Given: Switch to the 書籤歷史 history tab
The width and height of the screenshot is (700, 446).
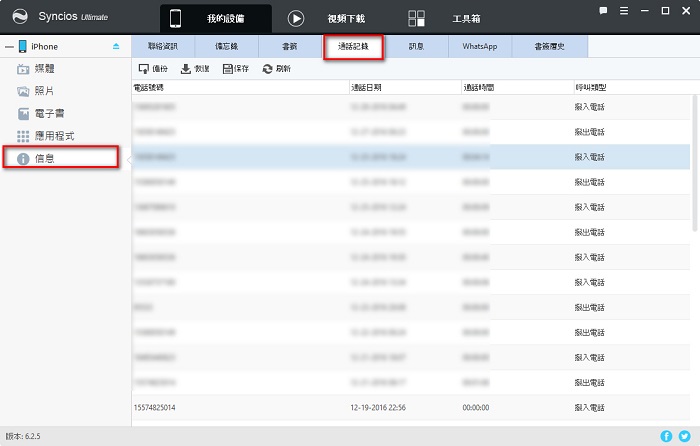Looking at the screenshot, I should click(550, 46).
